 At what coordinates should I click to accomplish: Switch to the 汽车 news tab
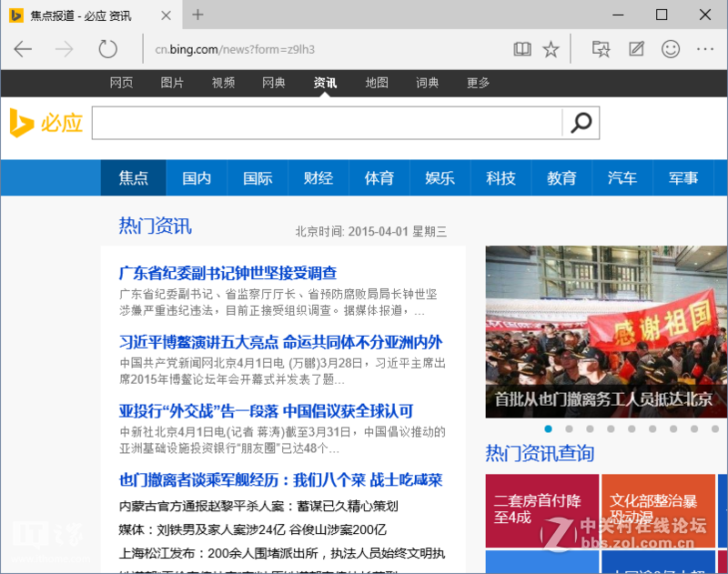622,177
